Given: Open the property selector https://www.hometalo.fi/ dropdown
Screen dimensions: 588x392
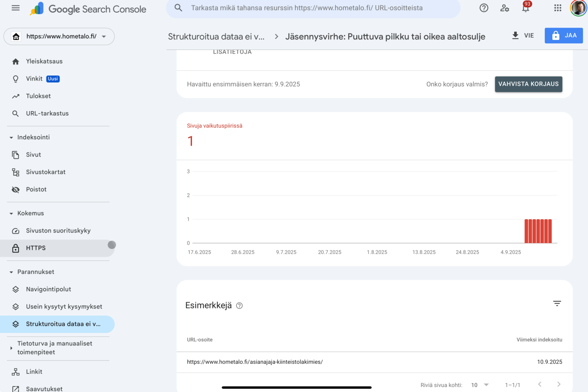Looking at the screenshot, I should tap(59, 36).
